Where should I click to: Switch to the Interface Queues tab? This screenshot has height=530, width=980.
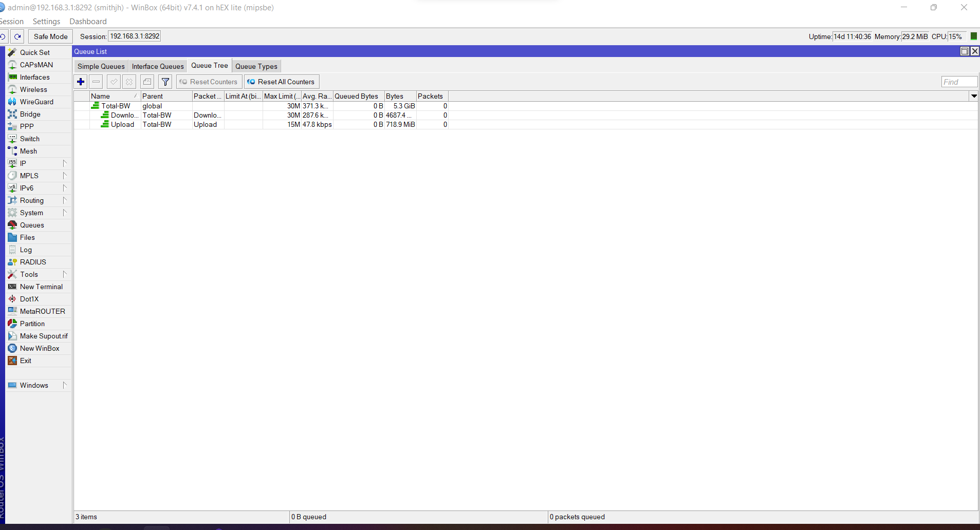158,66
